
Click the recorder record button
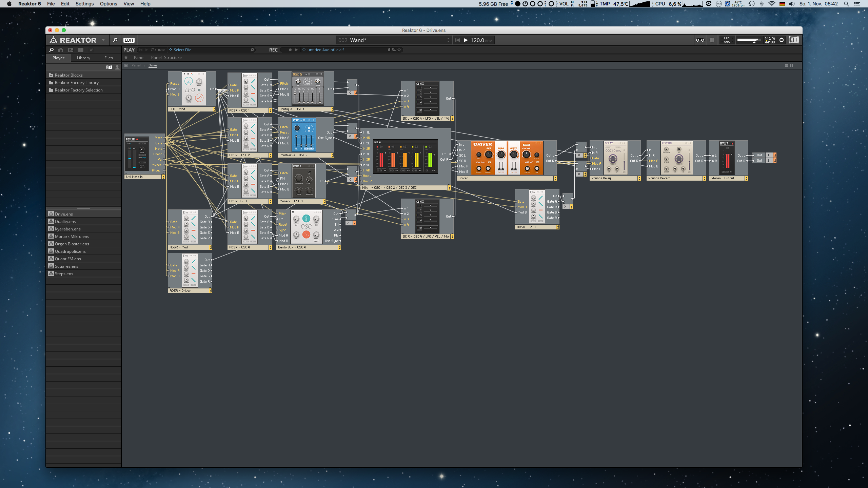click(290, 50)
